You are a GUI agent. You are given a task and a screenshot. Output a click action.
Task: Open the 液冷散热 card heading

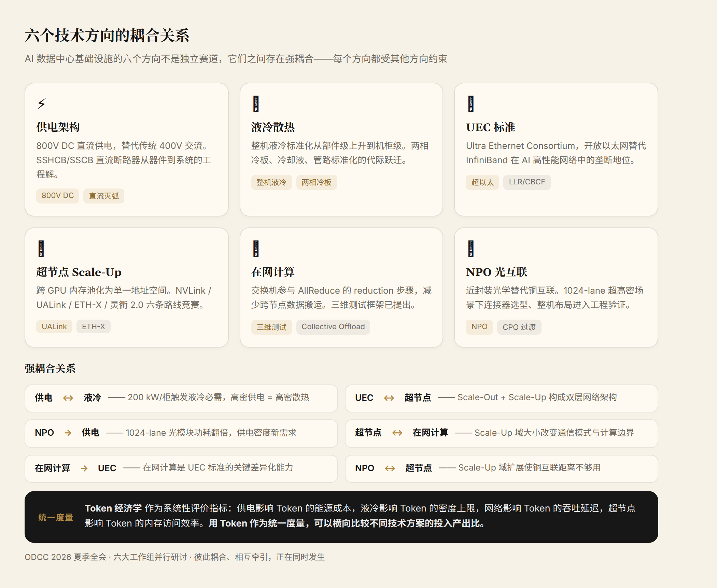(273, 127)
